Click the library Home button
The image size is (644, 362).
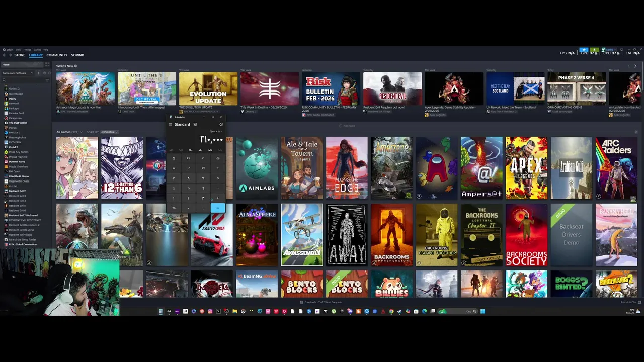coord(22,64)
